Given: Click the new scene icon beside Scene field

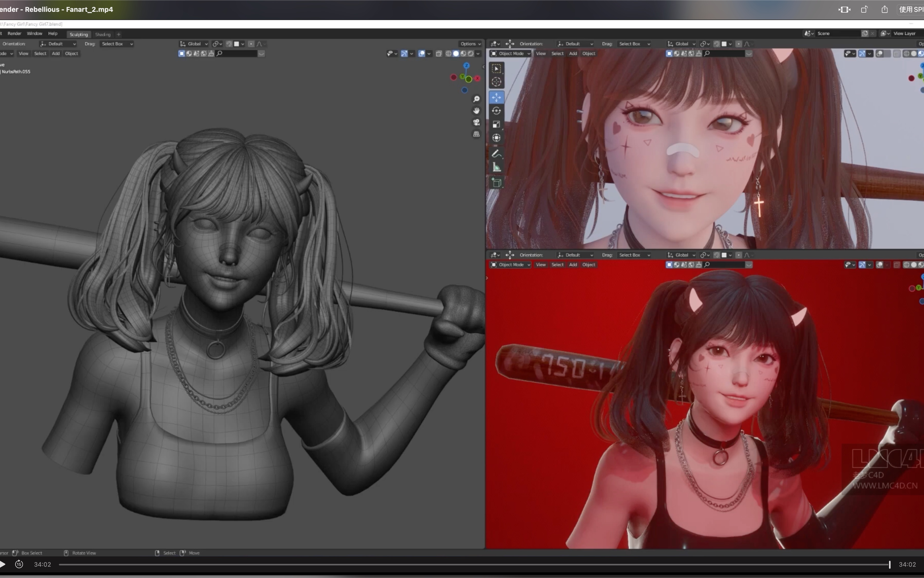Looking at the screenshot, I should [865, 34].
